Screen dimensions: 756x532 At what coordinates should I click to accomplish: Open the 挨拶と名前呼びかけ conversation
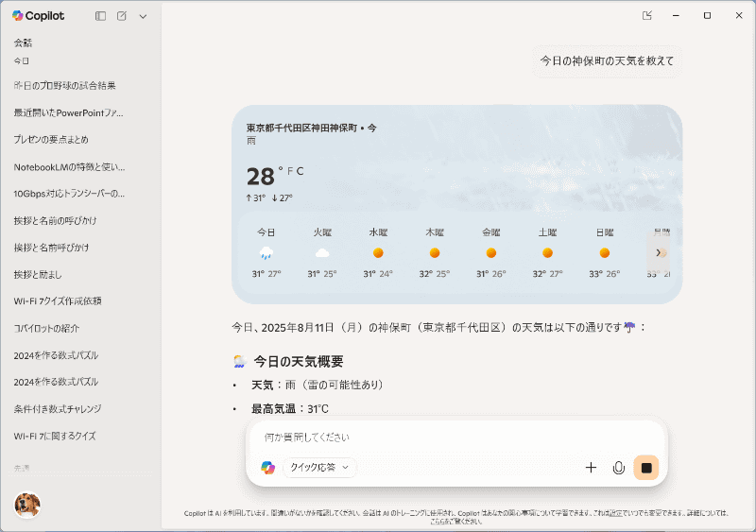(51, 248)
